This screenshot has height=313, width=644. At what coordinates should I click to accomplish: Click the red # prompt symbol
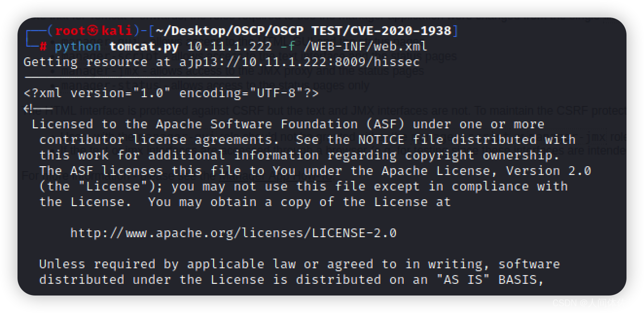click(43, 47)
